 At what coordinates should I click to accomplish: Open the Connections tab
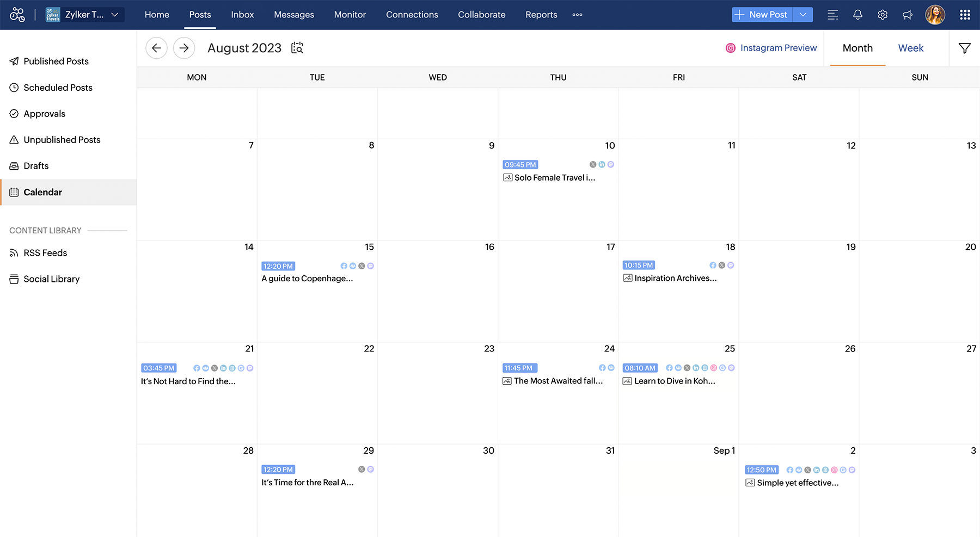[x=412, y=15]
